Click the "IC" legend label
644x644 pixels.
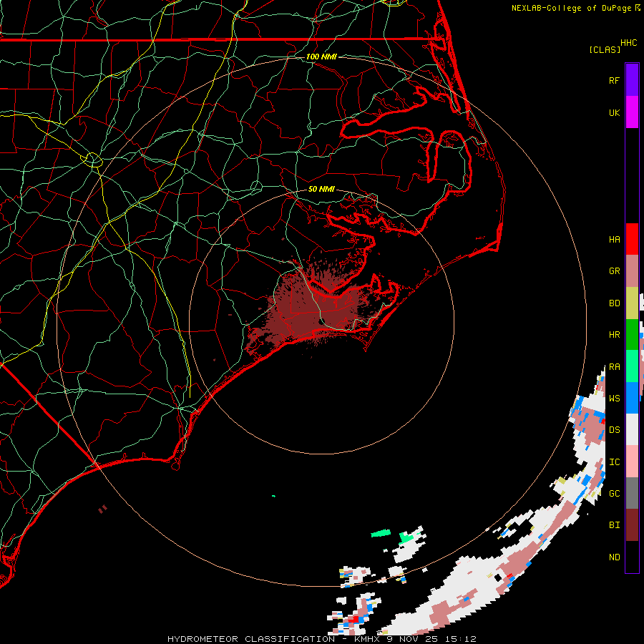tap(614, 462)
